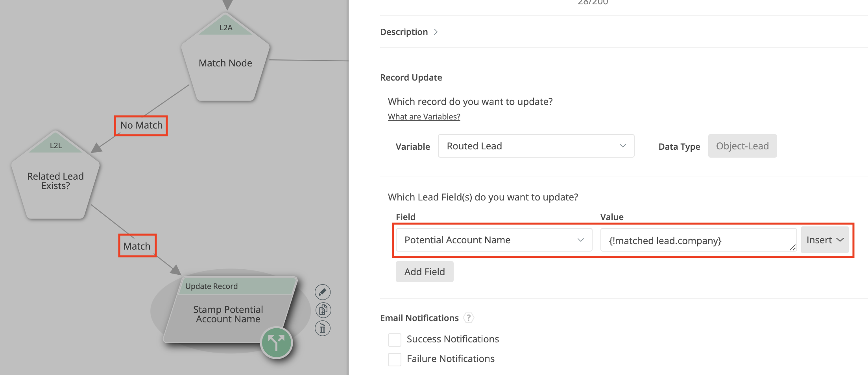
Task: Click the Object-Lead data type field
Action: (742, 146)
